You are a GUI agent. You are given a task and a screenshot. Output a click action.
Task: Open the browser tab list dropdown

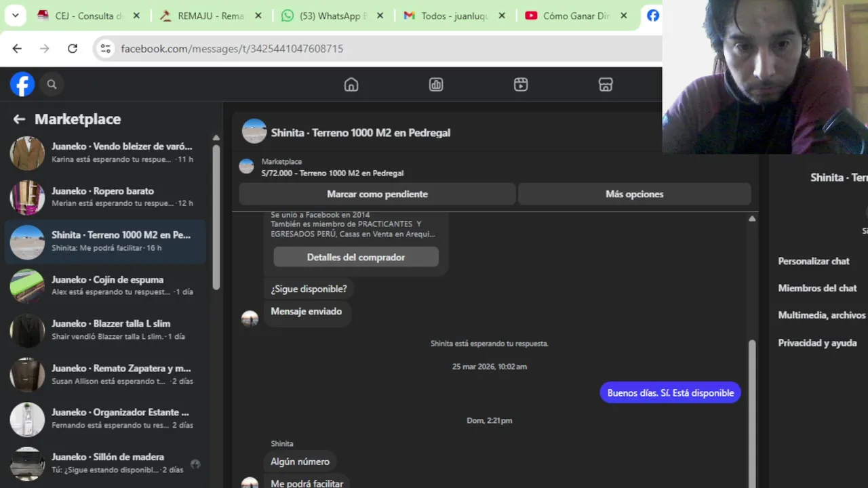pos(14,15)
